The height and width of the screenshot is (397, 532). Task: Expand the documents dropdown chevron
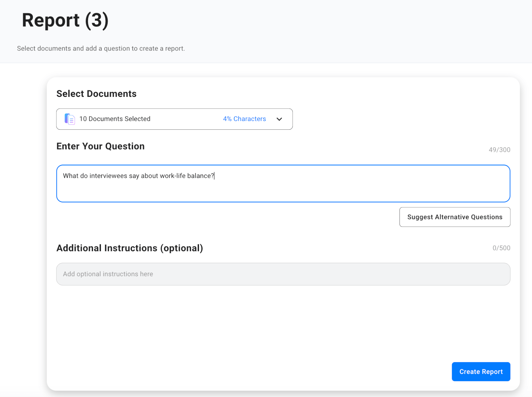[279, 119]
